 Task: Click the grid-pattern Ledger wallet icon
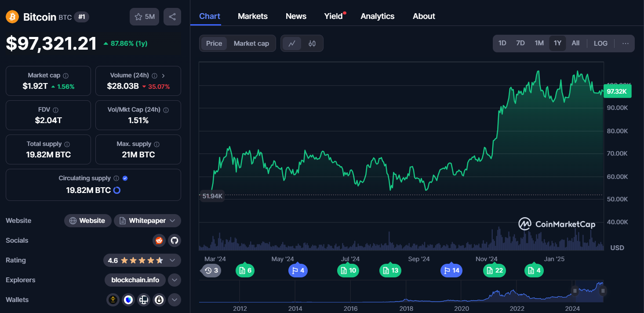pos(143,300)
